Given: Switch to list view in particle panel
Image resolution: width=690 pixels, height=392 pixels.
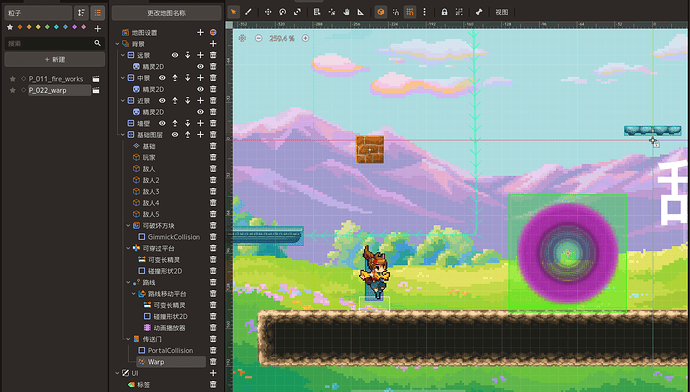Looking at the screenshot, I should [x=98, y=13].
